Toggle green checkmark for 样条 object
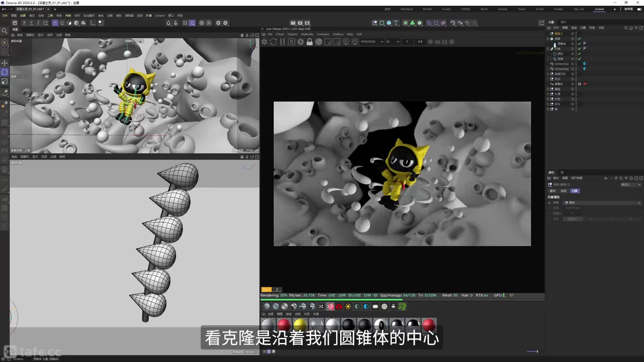Viewport: 644px width, 362px height. click(579, 59)
